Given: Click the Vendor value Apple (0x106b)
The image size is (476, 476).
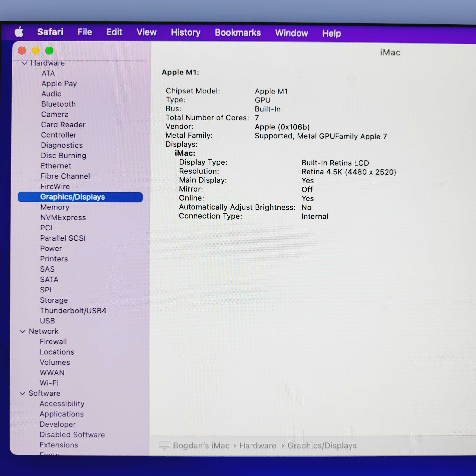Looking at the screenshot, I should coord(282,127).
